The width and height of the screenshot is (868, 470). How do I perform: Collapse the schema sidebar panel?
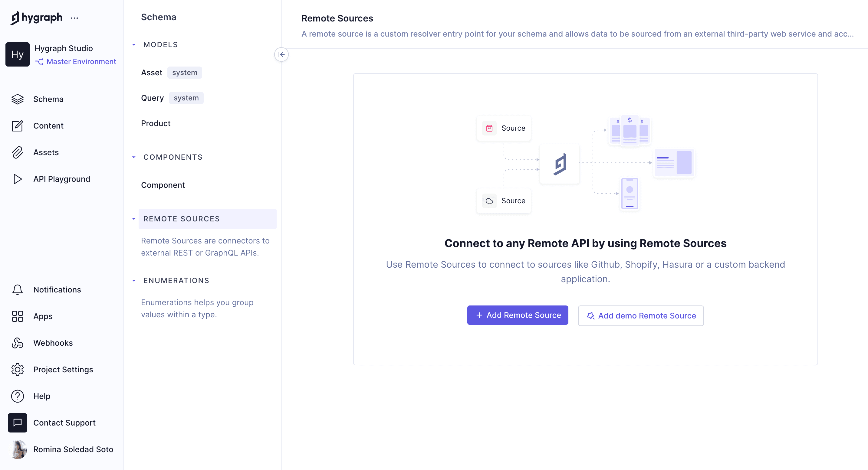pyautogui.click(x=282, y=54)
